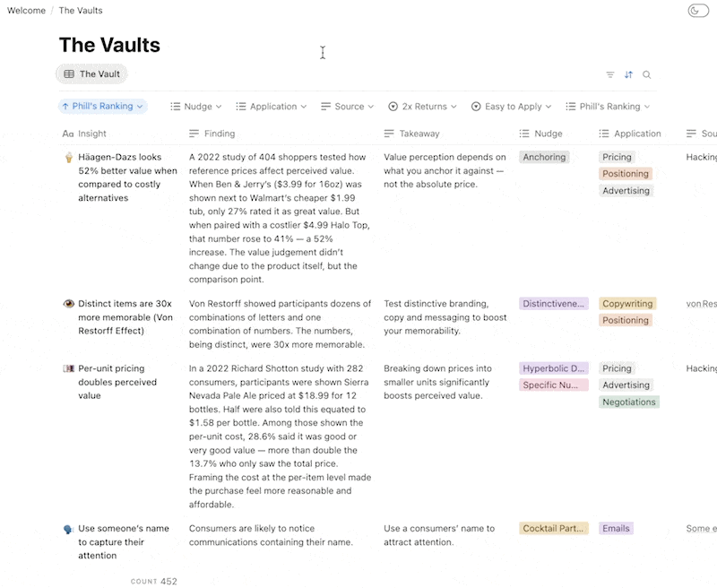
Task: Click the Takeaway column header
Action: pyautogui.click(x=419, y=134)
